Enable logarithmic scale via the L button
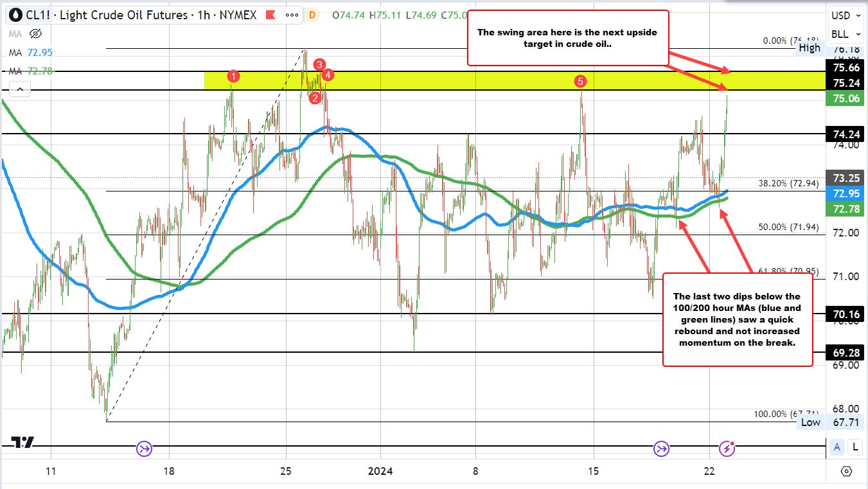The image size is (868, 489). (855, 447)
